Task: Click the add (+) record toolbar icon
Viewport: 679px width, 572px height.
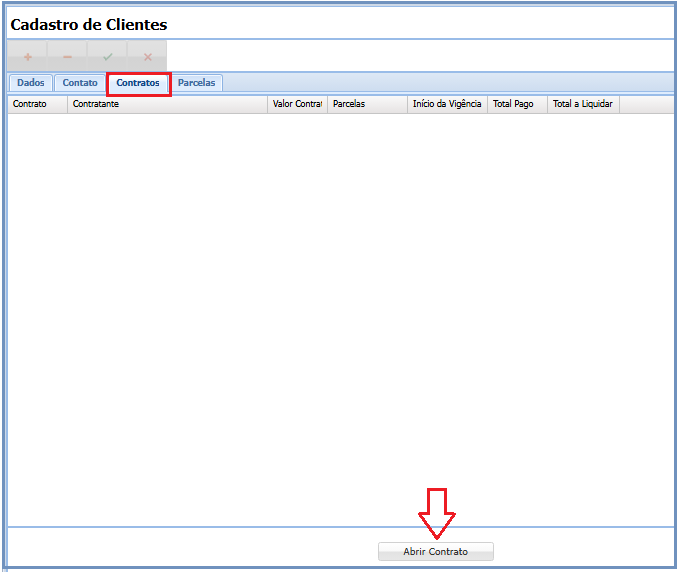Action: tap(27, 57)
